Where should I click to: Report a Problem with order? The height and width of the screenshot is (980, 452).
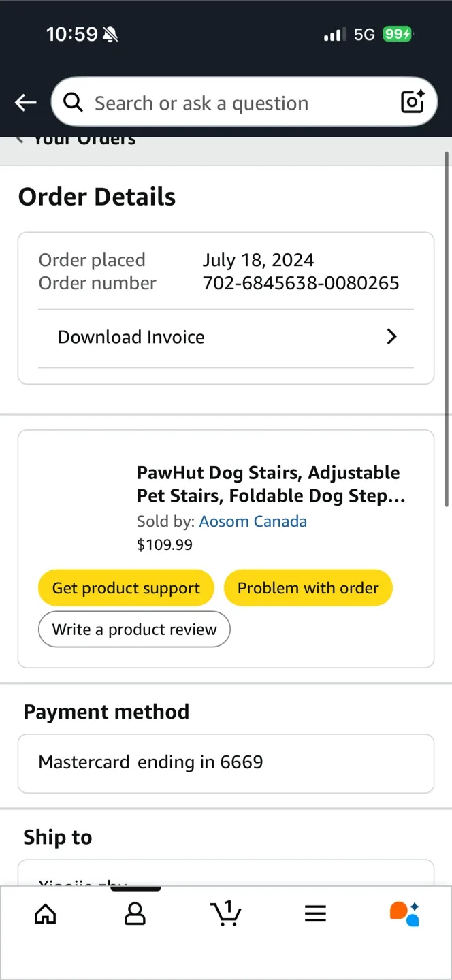pos(308,587)
